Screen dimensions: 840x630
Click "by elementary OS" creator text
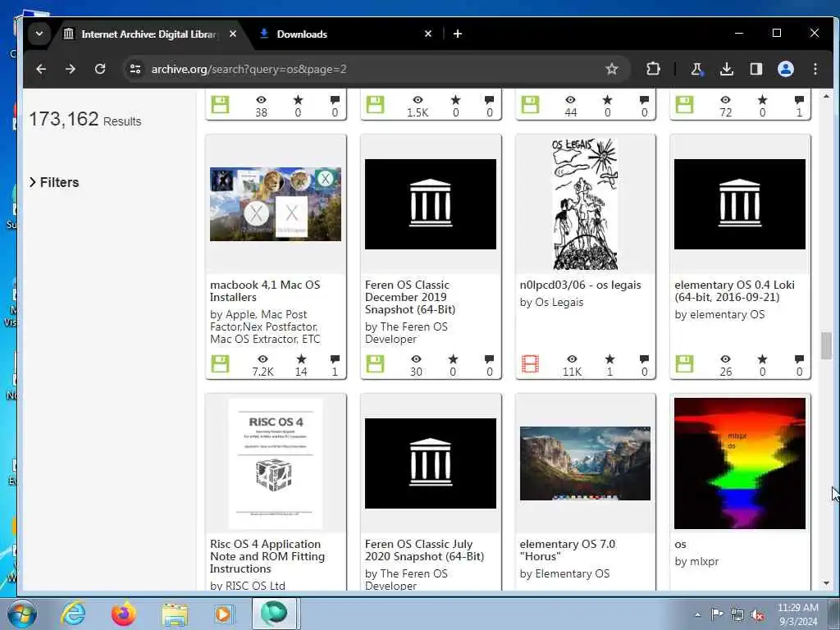coord(719,314)
